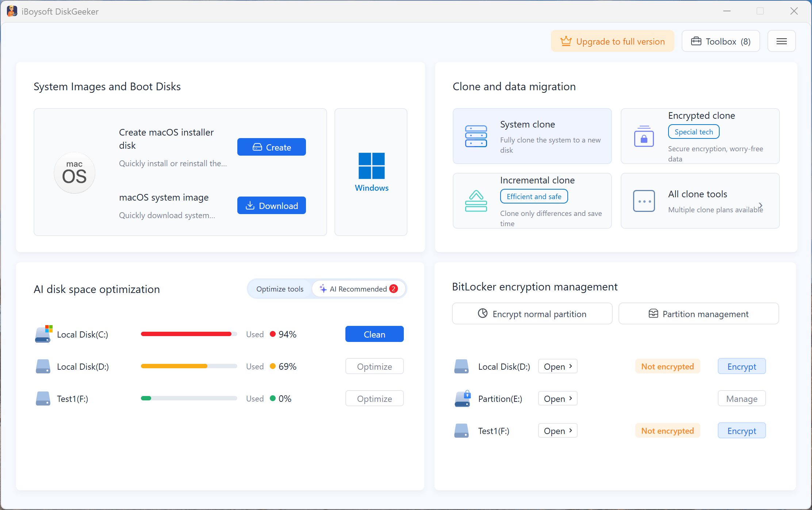Click Local Disk(D:) drive icon in BitLocker list

(x=461, y=366)
